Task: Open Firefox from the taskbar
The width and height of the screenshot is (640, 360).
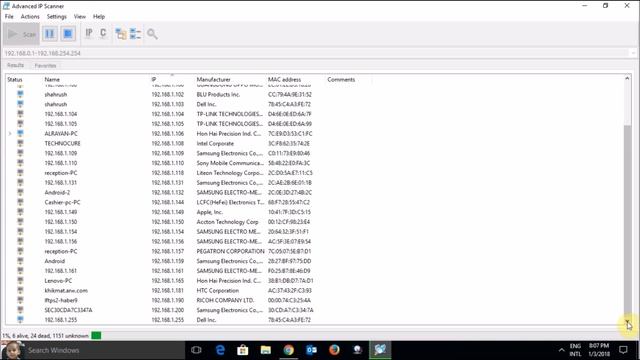Action: pos(334,350)
